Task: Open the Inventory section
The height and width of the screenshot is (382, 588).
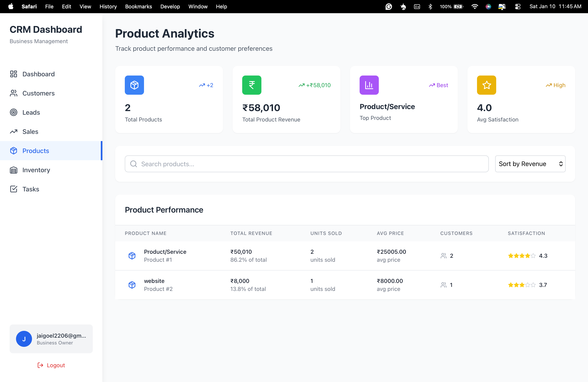Action: click(x=36, y=170)
